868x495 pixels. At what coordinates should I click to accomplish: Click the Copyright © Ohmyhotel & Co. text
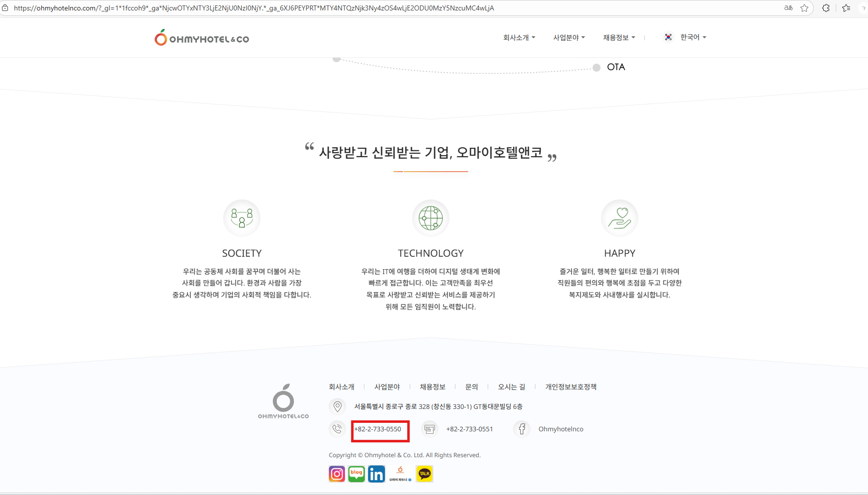pos(405,455)
